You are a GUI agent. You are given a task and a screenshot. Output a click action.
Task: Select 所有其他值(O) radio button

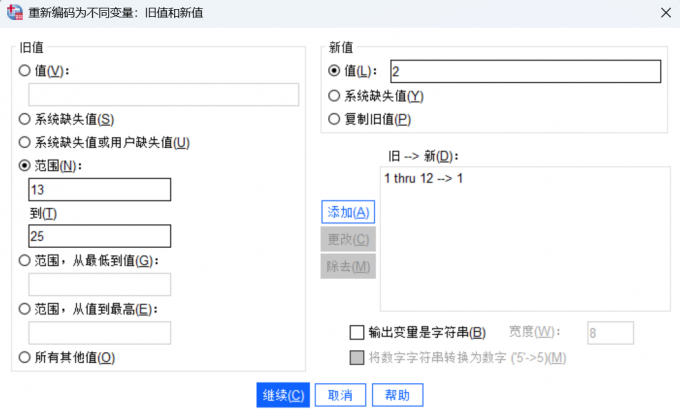[25, 357]
